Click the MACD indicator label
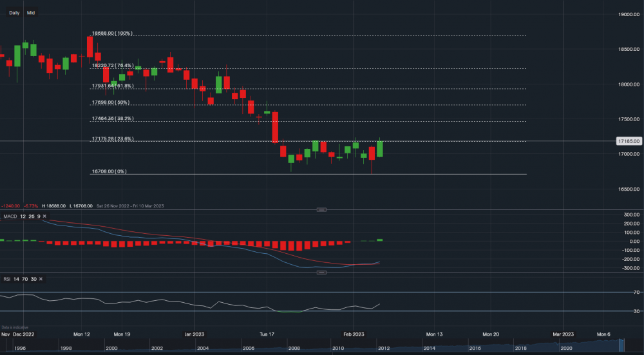Image resolution: width=644 pixels, height=355 pixels. pyautogui.click(x=8, y=216)
